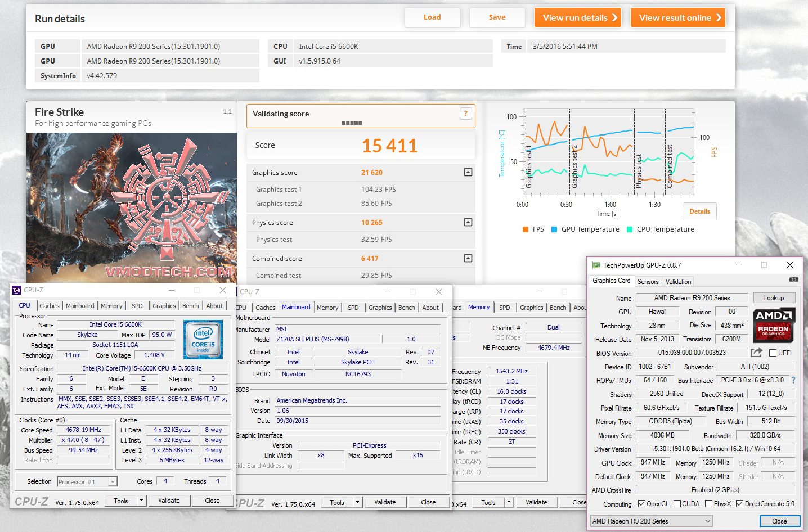Click the NB Frequency value 4679.4 MHz

(x=554, y=348)
